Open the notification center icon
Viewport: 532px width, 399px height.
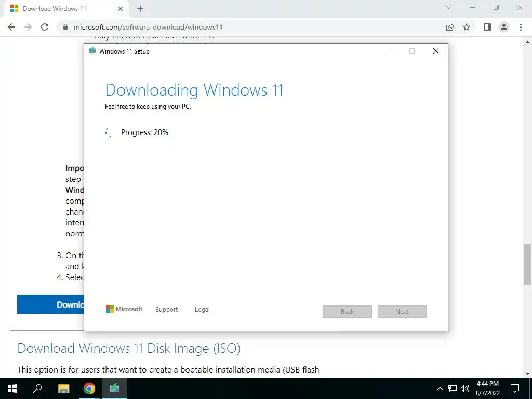click(x=515, y=389)
